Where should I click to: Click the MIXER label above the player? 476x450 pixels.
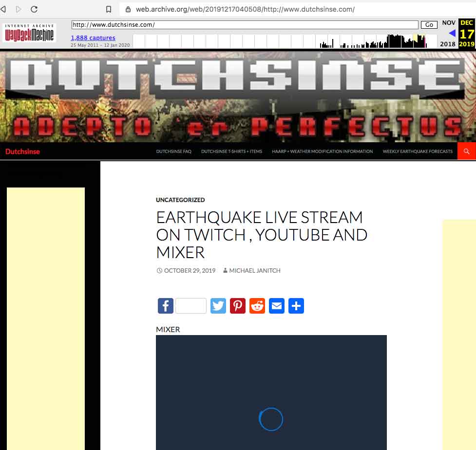tap(168, 330)
